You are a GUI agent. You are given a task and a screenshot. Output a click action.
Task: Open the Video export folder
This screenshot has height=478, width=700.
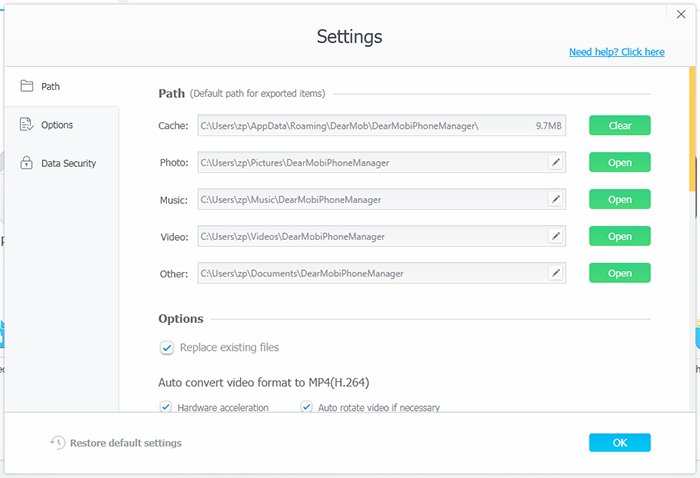click(620, 236)
